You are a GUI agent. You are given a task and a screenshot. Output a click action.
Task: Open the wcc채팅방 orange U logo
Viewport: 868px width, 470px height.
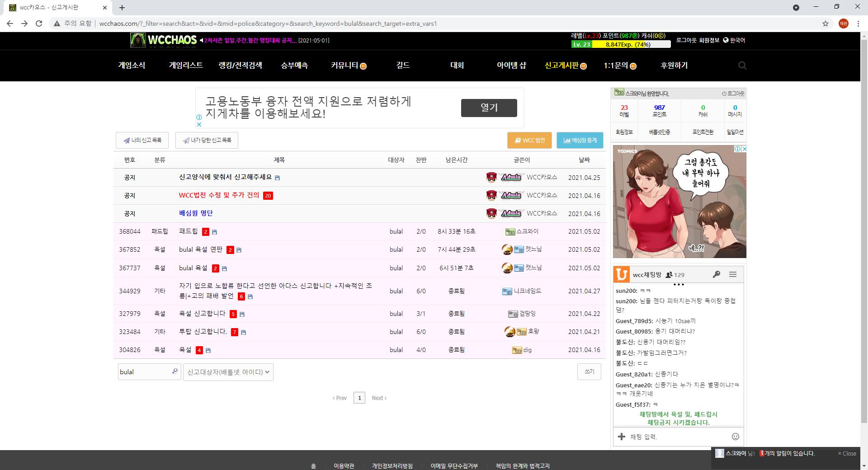(622, 274)
